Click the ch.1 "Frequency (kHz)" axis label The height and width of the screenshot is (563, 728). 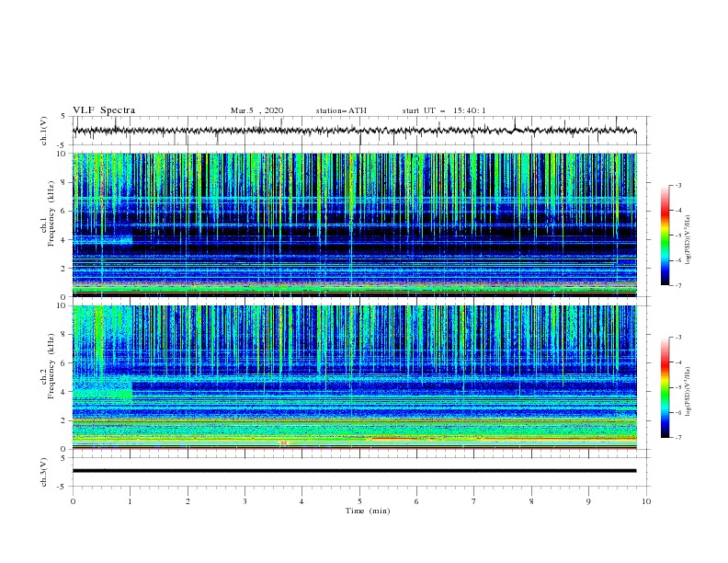click(x=51, y=213)
